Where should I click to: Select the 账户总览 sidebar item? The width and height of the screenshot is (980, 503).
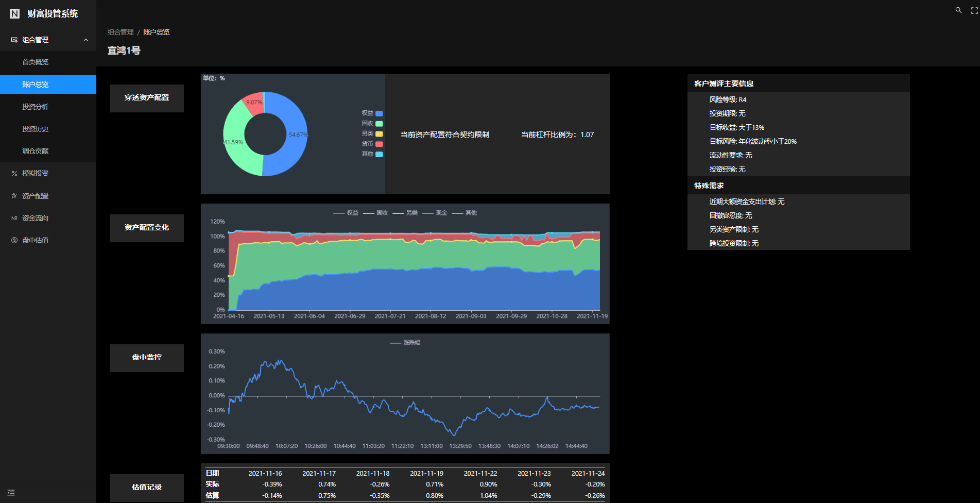tap(48, 85)
